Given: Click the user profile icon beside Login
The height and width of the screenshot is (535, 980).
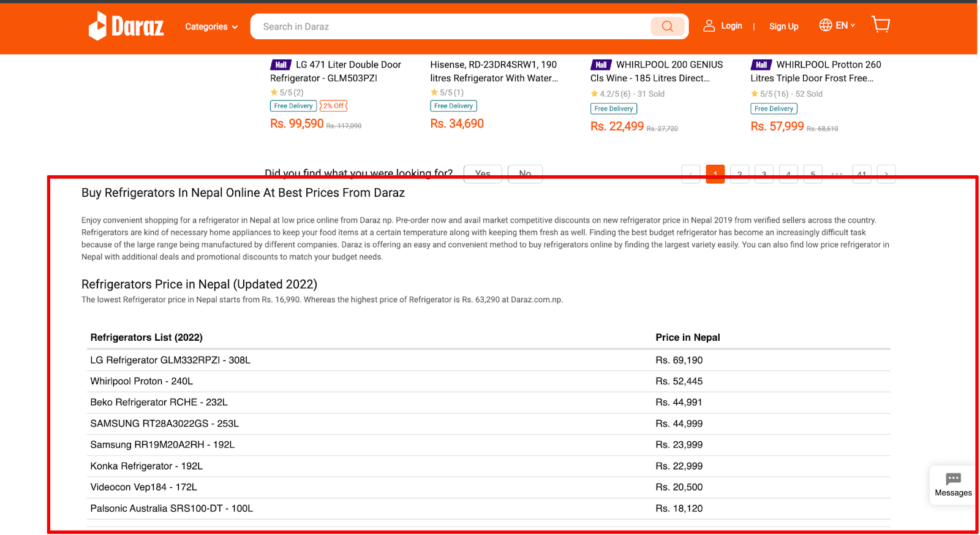Looking at the screenshot, I should click(x=709, y=26).
